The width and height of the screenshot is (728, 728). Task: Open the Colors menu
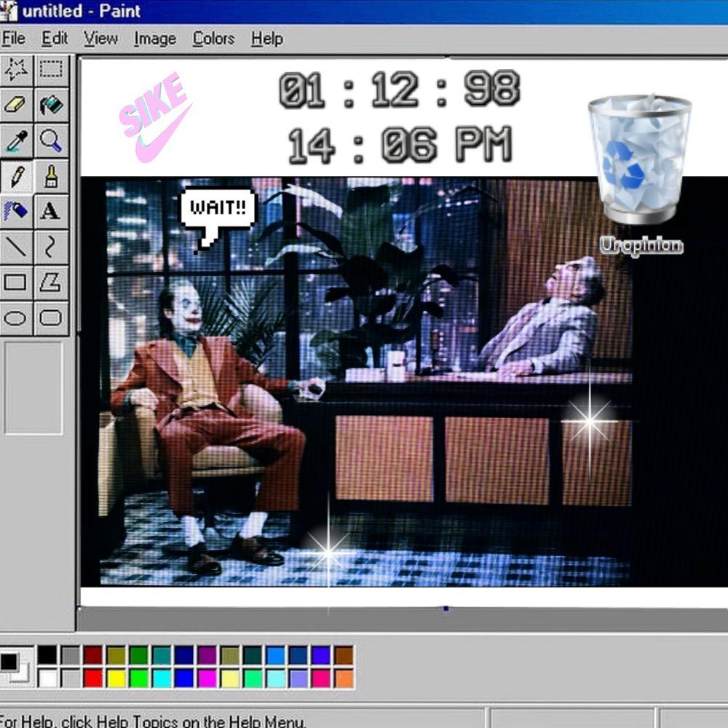click(213, 39)
